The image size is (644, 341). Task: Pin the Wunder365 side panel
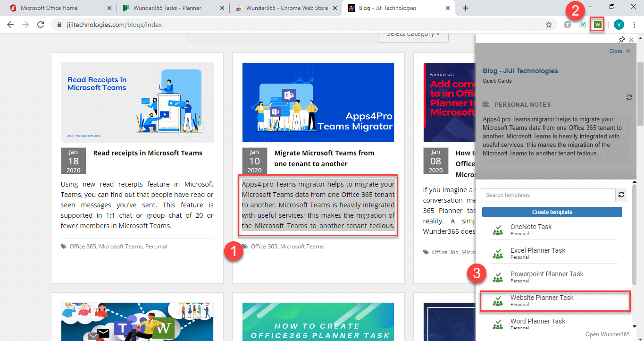click(x=621, y=40)
